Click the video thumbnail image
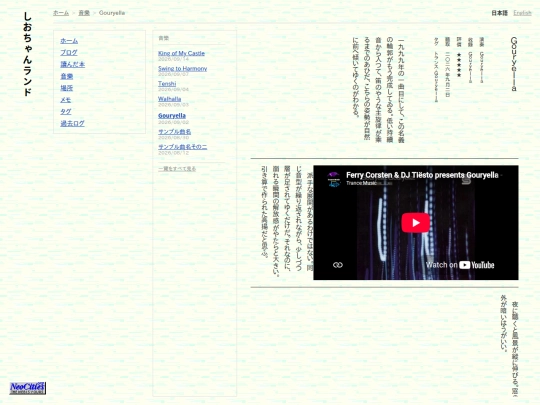The width and height of the screenshot is (540, 405). click(416, 223)
